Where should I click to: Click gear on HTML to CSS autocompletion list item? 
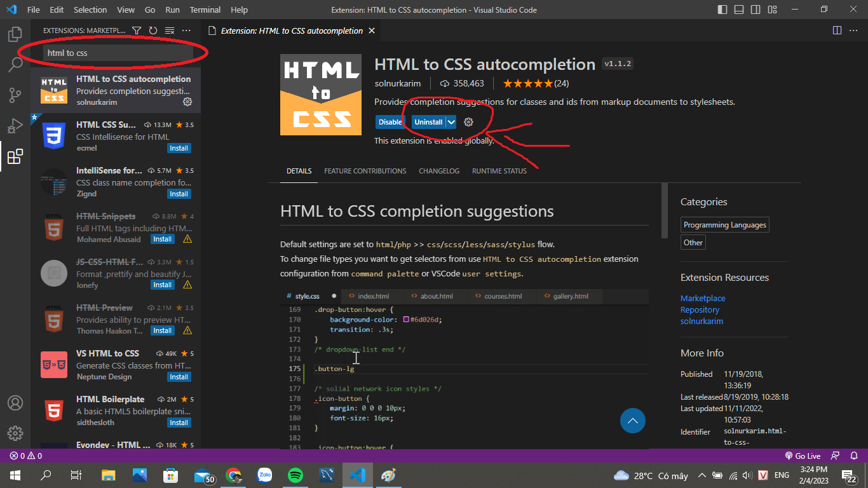[187, 102]
